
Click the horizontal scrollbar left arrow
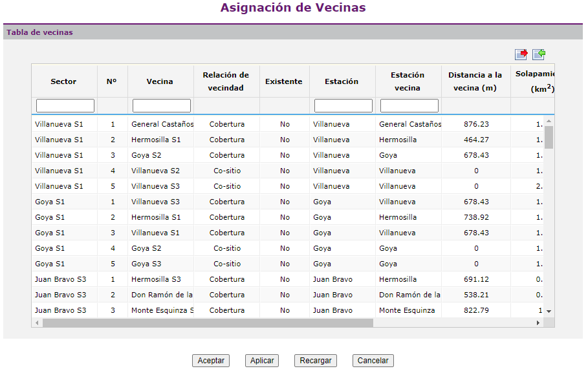click(x=37, y=323)
